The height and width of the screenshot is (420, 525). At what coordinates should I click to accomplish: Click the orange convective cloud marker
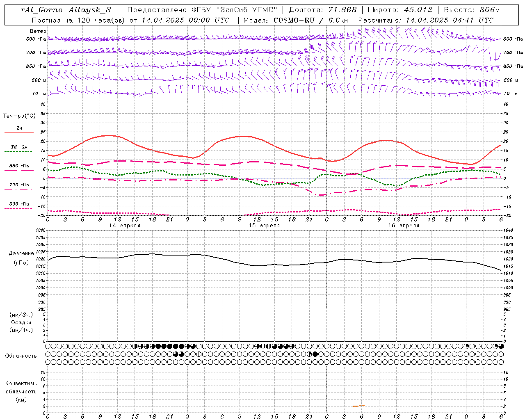(359, 406)
